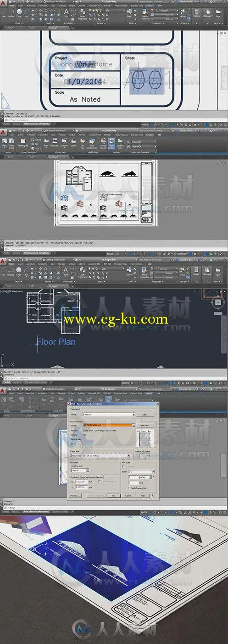The width and height of the screenshot is (228, 644).
Task: Open Layer Properties in 03_Begin window
Action: 83,15
